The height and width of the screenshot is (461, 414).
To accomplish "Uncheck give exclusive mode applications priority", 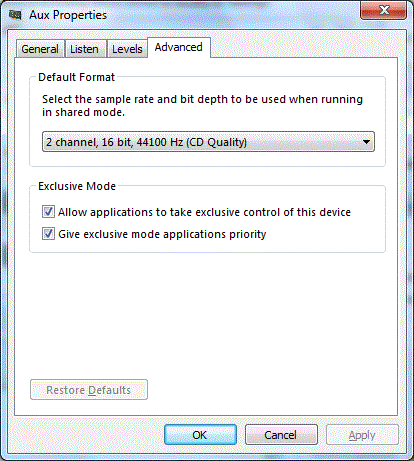I will 48,234.
